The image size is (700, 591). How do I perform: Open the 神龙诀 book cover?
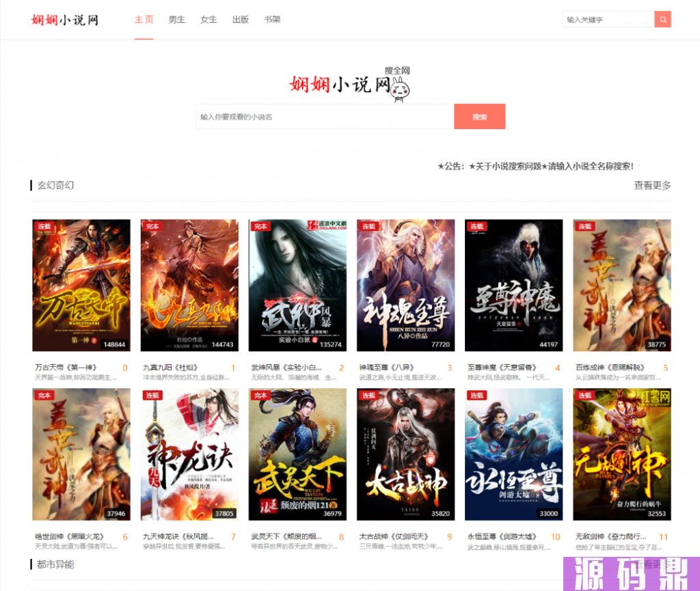(189, 454)
